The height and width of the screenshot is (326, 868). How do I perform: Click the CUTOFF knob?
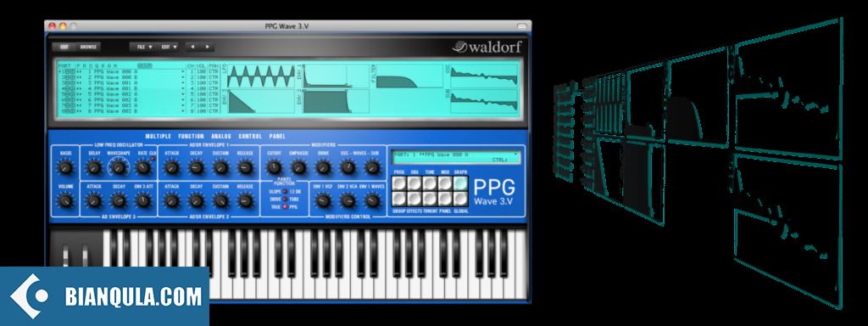click(274, 167)
